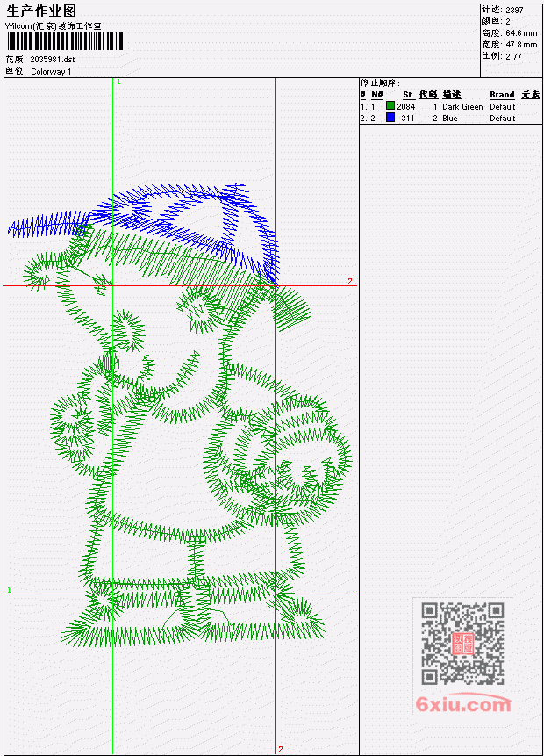Click the '代码' column header
This screenshot has height=756, width=544.
coord(428,95)
